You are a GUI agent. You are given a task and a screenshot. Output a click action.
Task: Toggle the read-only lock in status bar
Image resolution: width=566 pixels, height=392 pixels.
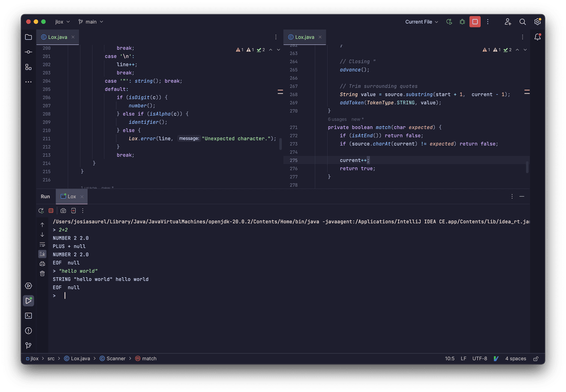[535, 358]
